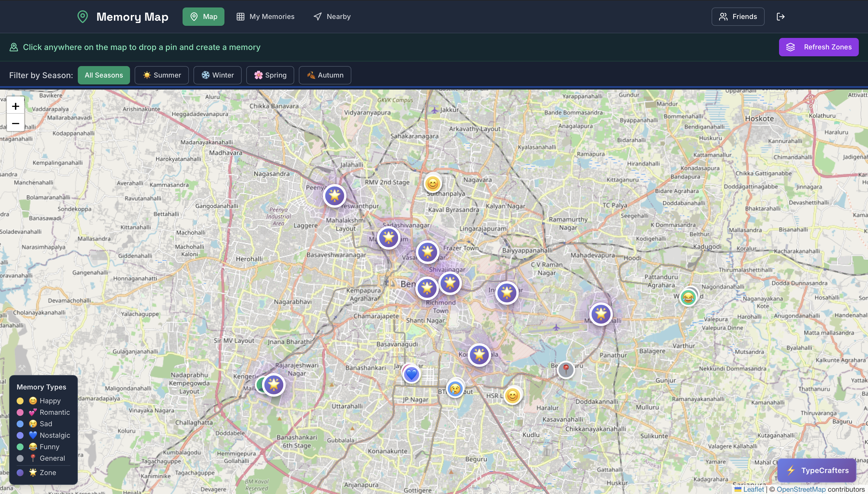Zoom in using the plus control
Screen dimensions: 868x494
tap(15, 106)
